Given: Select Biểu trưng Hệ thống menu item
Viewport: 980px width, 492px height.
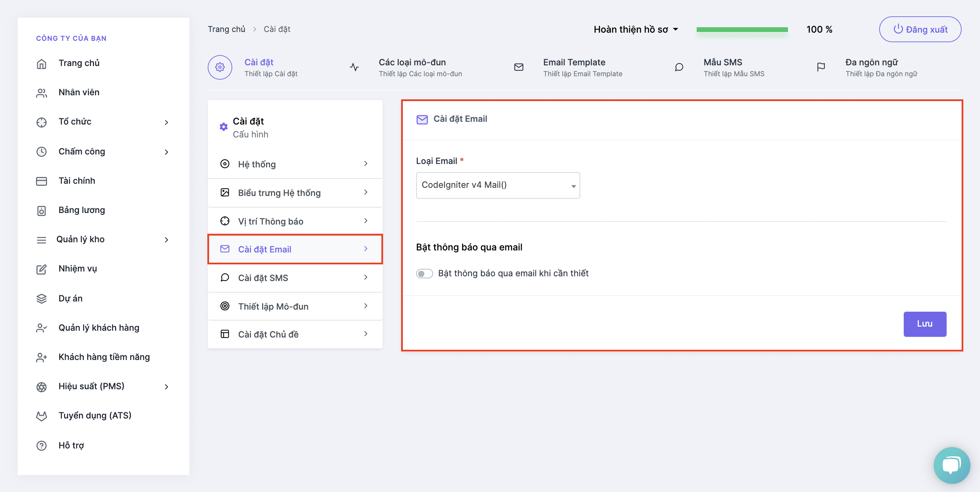Looking at the screenshot, I should point(295,193).
